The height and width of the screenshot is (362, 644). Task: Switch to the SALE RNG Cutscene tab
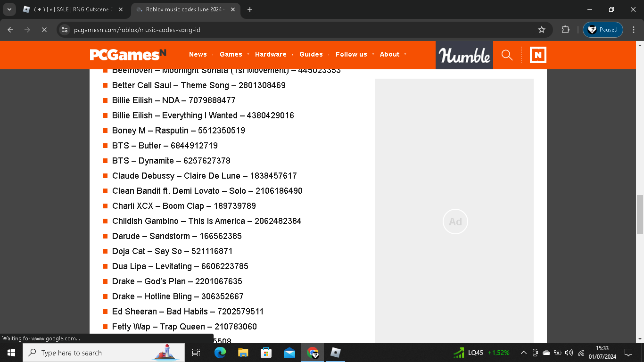73,10
